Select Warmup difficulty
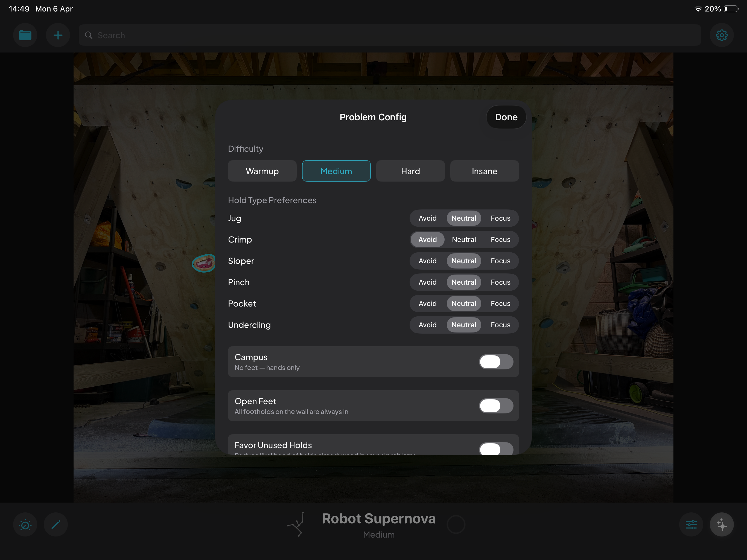 pos(262,171)
